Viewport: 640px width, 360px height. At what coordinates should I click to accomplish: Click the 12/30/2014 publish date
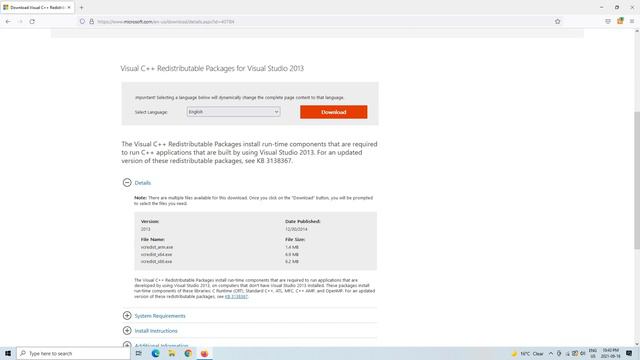point(296,229)
